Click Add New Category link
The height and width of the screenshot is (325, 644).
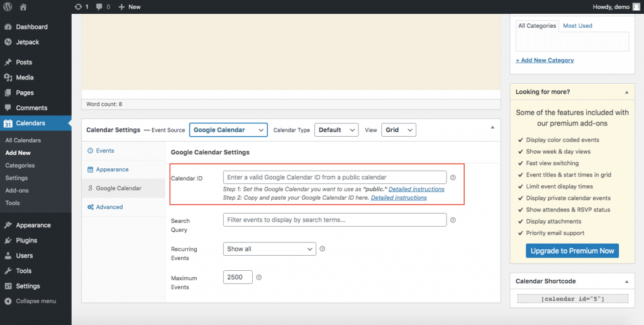click(545, 60)
